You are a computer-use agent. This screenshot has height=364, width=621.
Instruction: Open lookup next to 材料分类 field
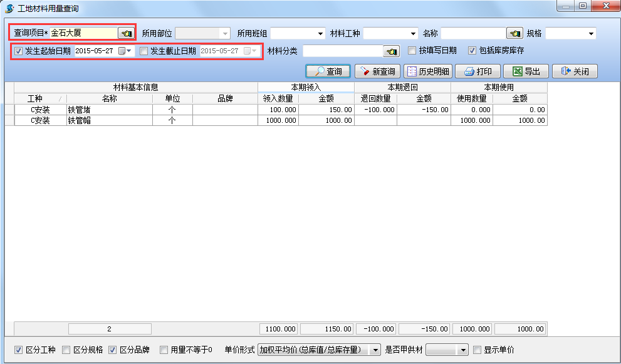pos(392,51)
